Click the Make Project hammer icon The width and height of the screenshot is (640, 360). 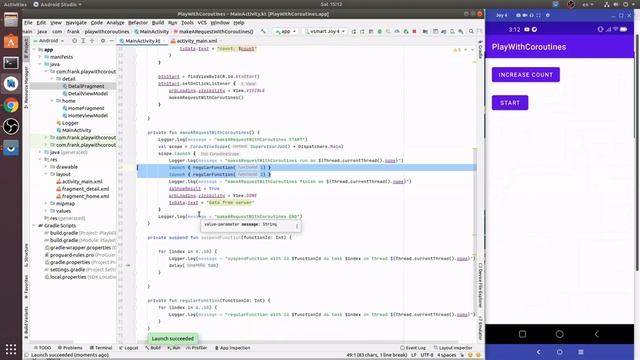click(263, 31)
